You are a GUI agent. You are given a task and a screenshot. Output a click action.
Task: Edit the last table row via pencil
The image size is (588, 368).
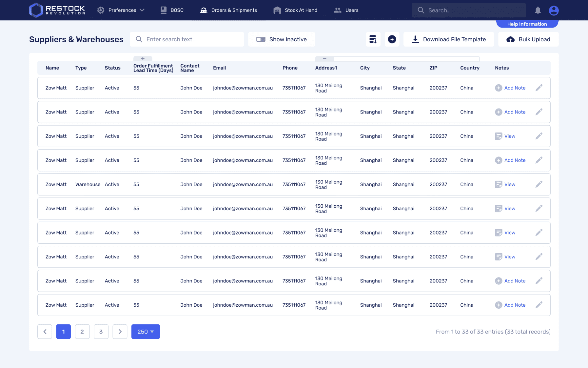pyautogui.click(x=539, y=305)
